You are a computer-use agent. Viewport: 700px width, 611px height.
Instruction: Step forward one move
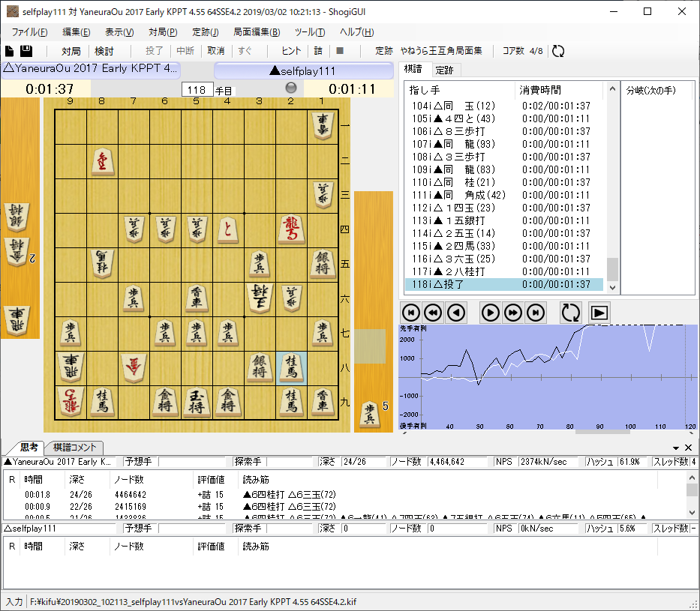pos(490,313)
